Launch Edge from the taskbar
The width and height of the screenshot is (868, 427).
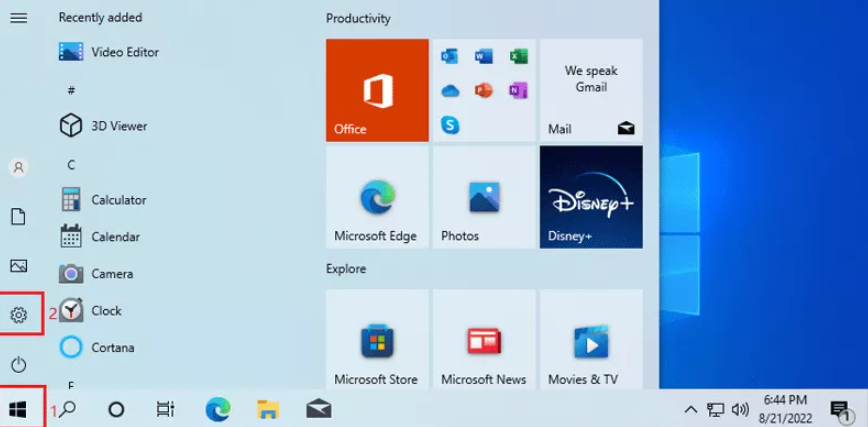(x=218, y=409)
